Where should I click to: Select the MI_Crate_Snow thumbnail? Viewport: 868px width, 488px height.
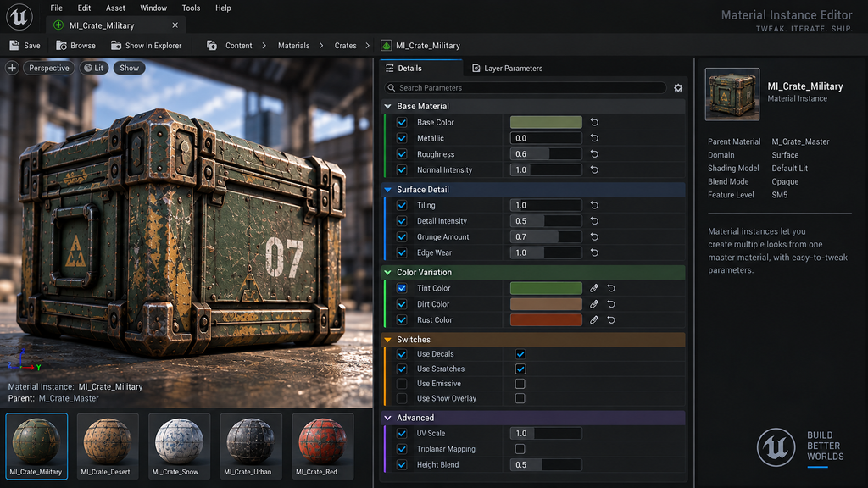point(179,446)
